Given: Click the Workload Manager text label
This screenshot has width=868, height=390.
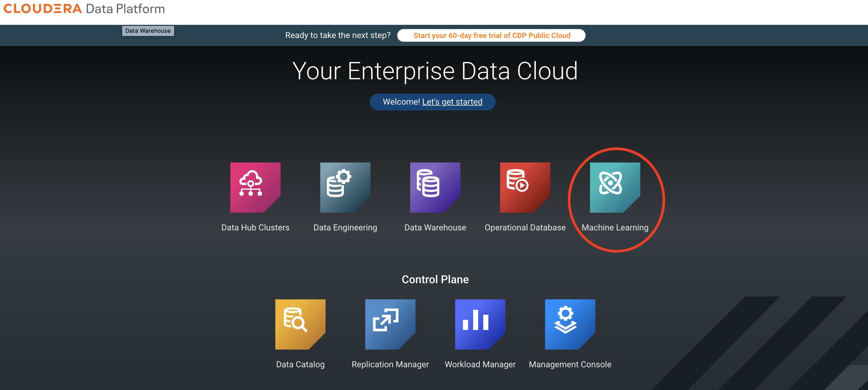Looking at the screenshot, I should (x=480, y=364).
